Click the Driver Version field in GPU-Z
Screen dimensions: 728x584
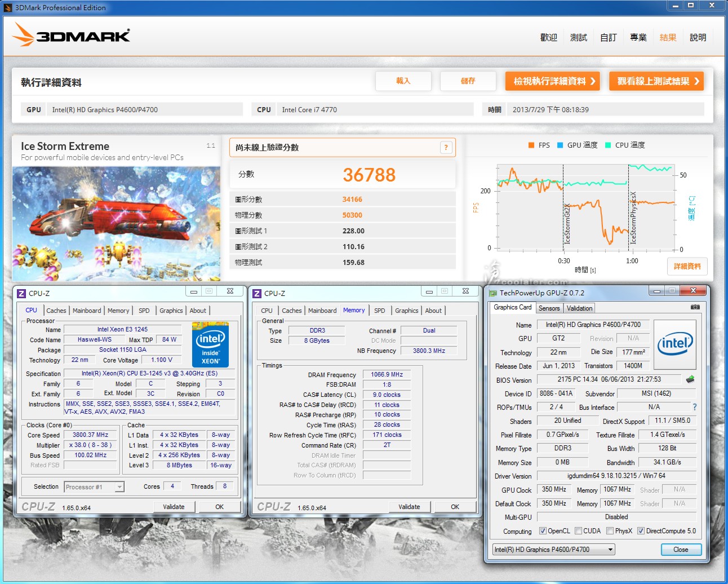616,476
